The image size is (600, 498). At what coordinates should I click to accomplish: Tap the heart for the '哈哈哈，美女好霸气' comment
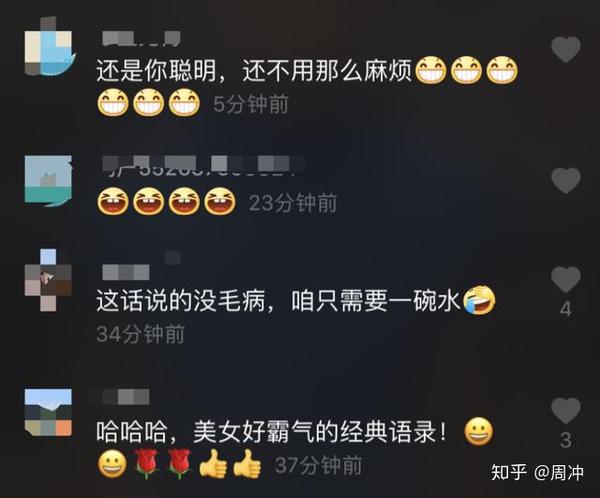pos(566,411)
